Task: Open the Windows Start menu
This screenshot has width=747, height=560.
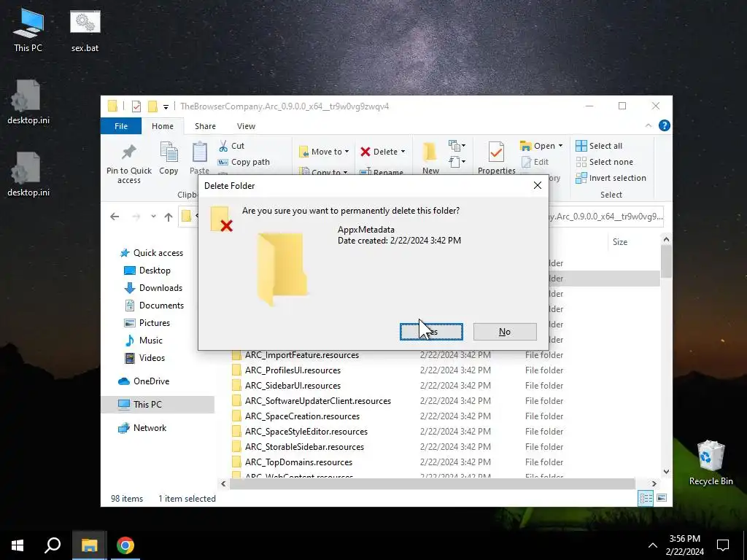Action: click(x=18, y=545)
